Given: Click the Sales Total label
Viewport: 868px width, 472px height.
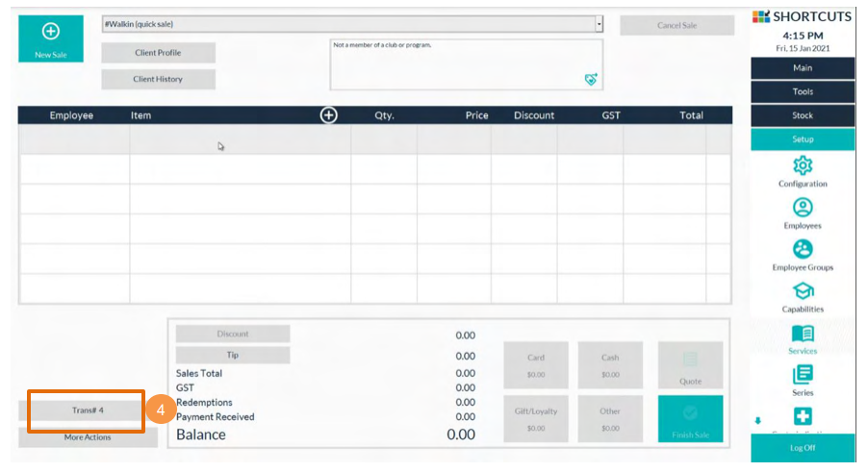Looking at the screenshot, I should coord(199,373).
